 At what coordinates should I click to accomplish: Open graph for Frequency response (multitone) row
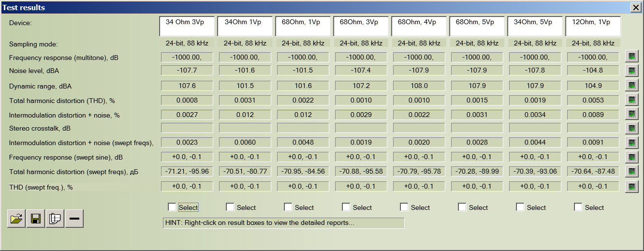coord(631,57)
